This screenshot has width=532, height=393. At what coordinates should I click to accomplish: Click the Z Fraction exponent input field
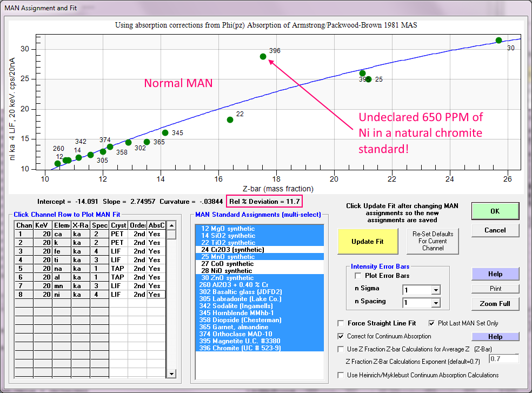[x=503, y=359]
